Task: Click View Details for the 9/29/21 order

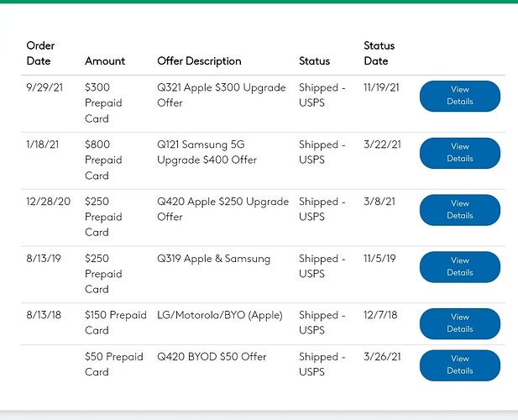Action: 459,96
